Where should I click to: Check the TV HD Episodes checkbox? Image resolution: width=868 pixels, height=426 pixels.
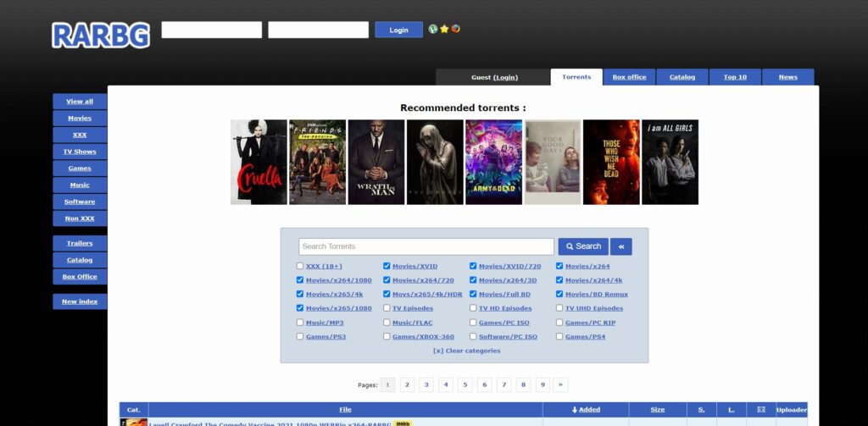pos(473,308)
